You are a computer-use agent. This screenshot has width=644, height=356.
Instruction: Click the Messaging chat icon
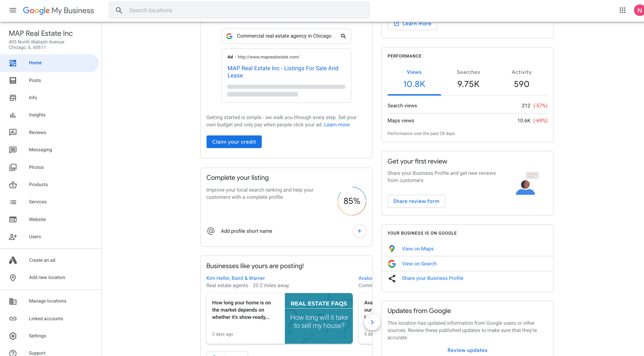pos(13,150)
